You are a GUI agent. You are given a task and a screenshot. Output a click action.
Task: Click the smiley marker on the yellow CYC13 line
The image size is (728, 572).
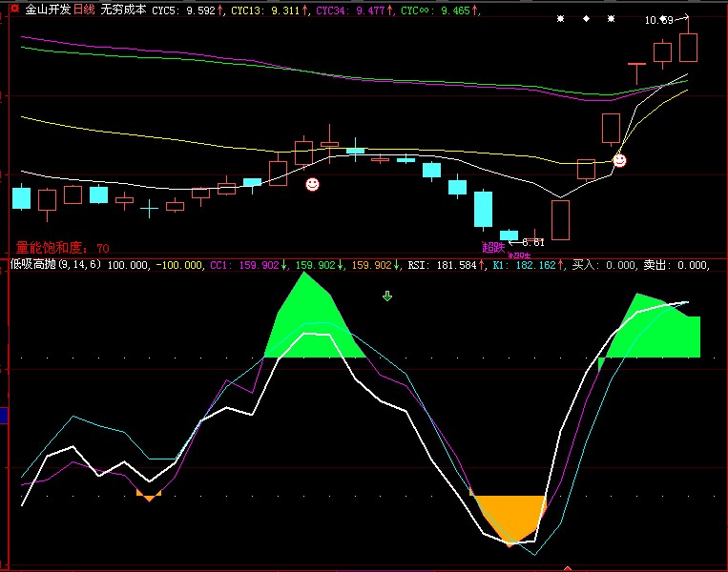(620, 160)
